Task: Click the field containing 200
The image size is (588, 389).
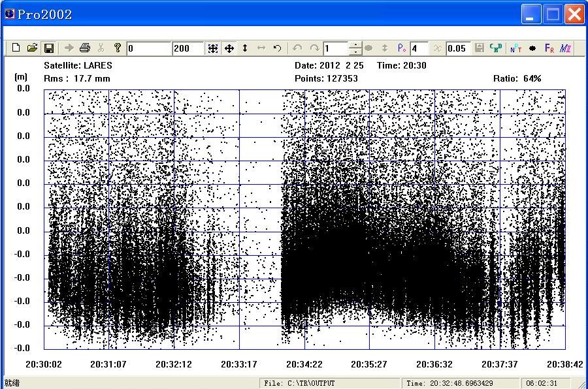Action: (x=188, y=48)
